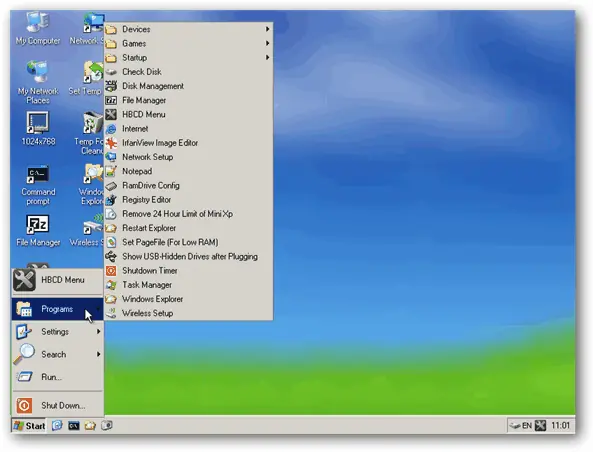The height and width of the screenshot is (452, 593).
Task: Click the Temp Folder Cleaner desktop icon
Action: 89,133
